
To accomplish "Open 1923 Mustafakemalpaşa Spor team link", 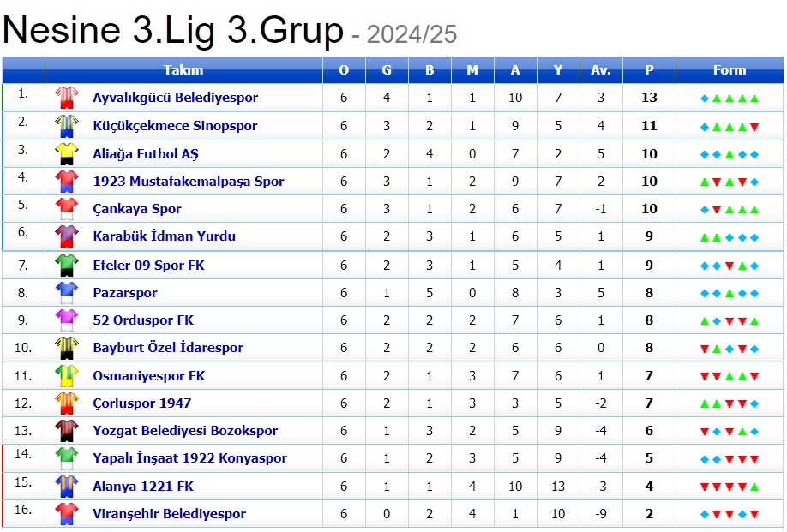I will click(x=189, y=182).
